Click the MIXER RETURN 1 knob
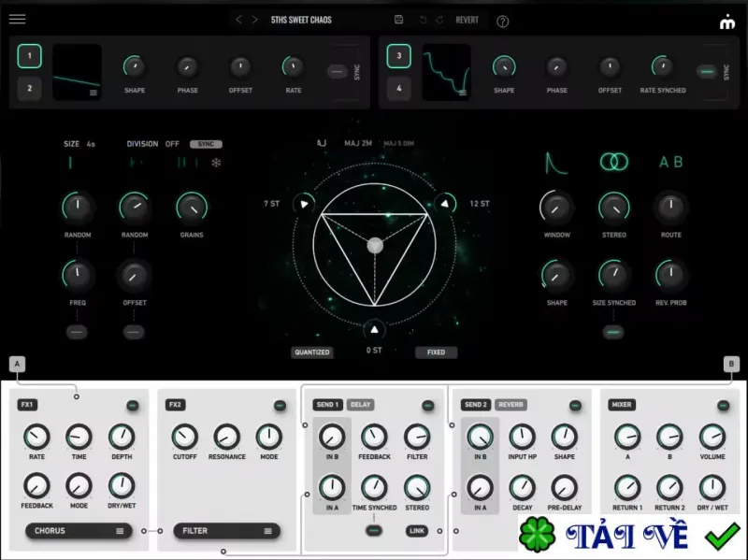This screenshot has width=748, height=560. 626,487
